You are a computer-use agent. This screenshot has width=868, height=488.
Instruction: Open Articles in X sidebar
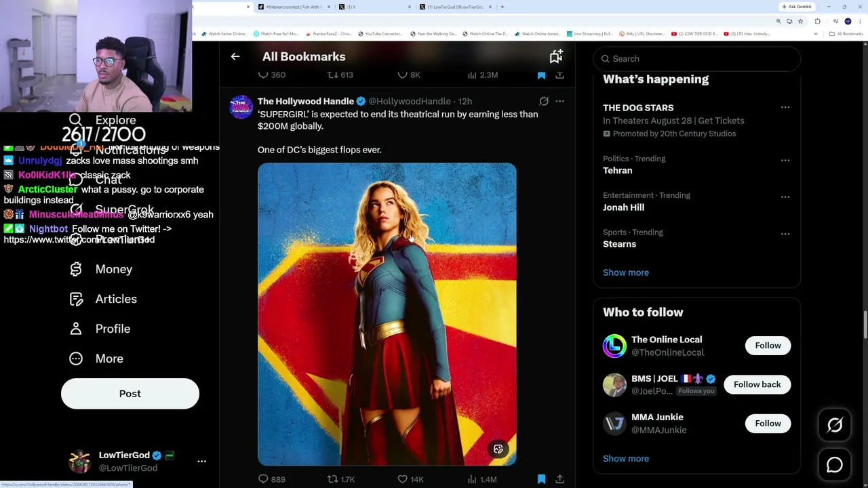tap(103, 299)
